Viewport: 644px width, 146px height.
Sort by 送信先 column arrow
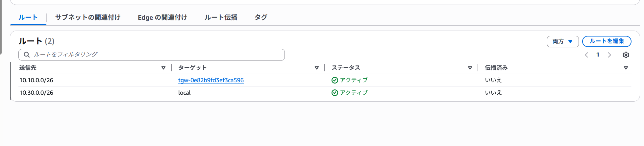163,68
